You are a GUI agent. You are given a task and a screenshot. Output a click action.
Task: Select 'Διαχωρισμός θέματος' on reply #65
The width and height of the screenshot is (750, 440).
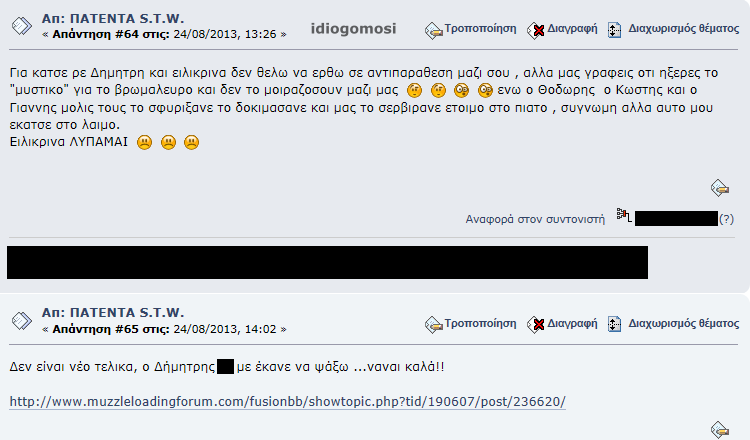684,324
